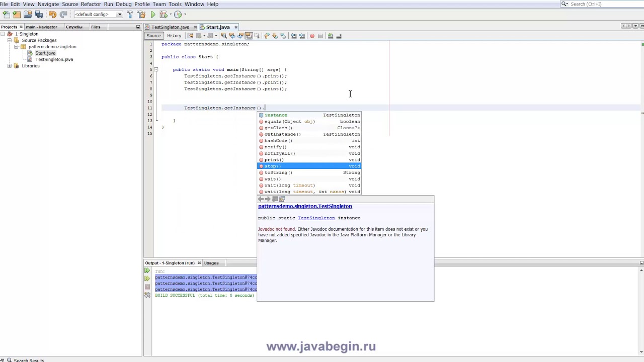
Task: Close the Start.java editor tab
Action: pyautogui.click(x=235, y=27)
